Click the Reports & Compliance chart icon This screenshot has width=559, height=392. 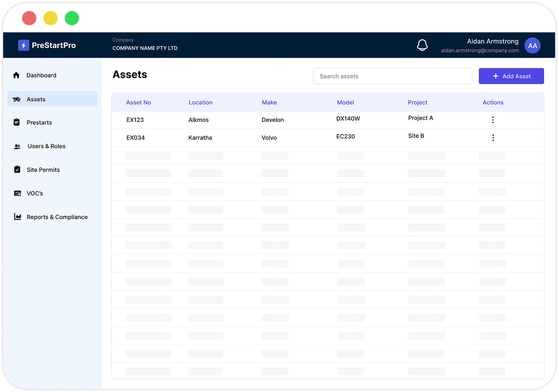click(17, 217)
